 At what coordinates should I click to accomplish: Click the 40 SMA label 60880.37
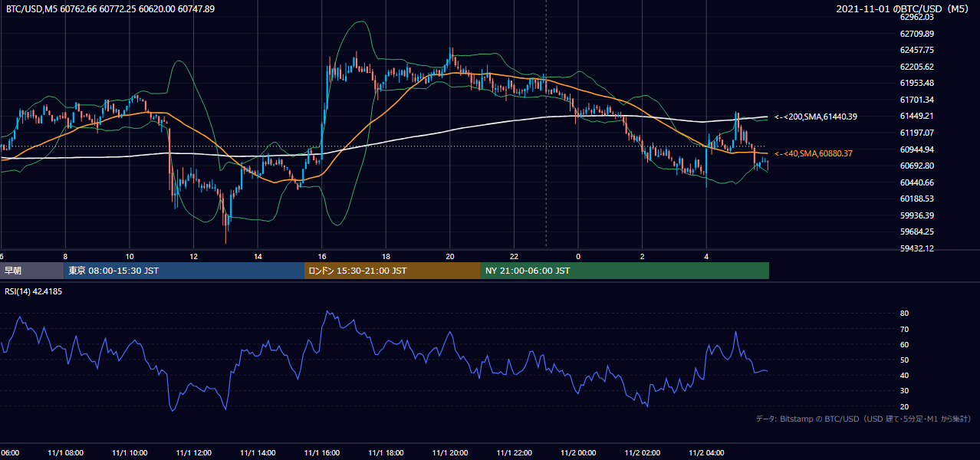click(814, 153)
